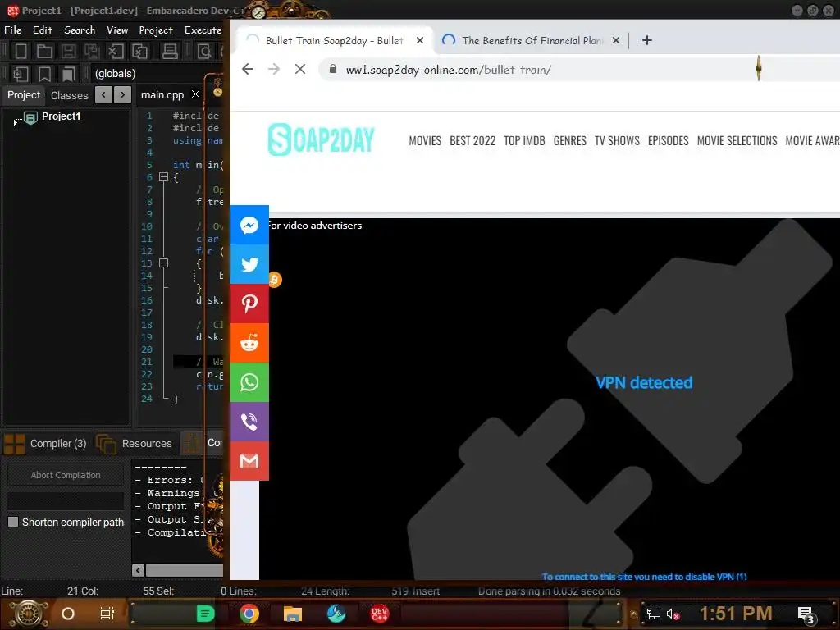The image size is (840, 630).
Task: Switch to Benefits Of Financial Planning tab
Action: (532, 40)
